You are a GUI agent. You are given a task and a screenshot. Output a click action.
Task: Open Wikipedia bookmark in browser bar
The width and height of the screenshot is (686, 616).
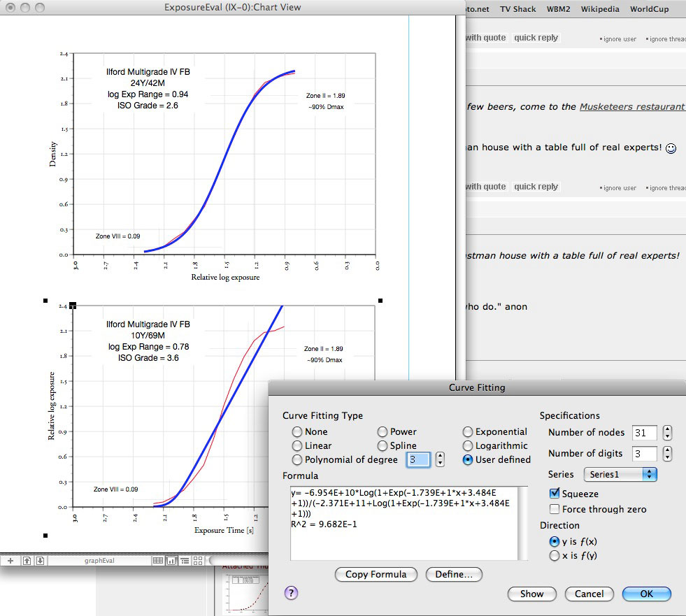(x=600, y=9)
